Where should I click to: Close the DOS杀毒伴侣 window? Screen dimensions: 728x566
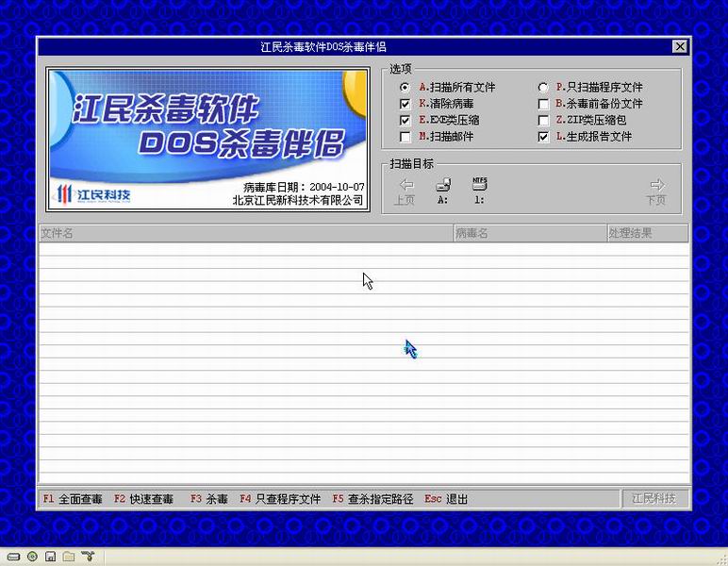click(680, 46)
